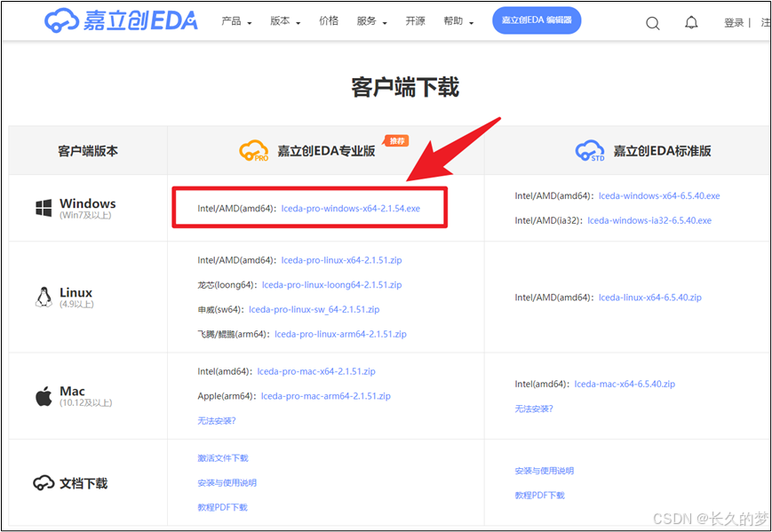Download lceda-pro-windows-x64-2.1.54.exe
The height and width of the screenshot is (532, 772).
[x=351, y=208]
